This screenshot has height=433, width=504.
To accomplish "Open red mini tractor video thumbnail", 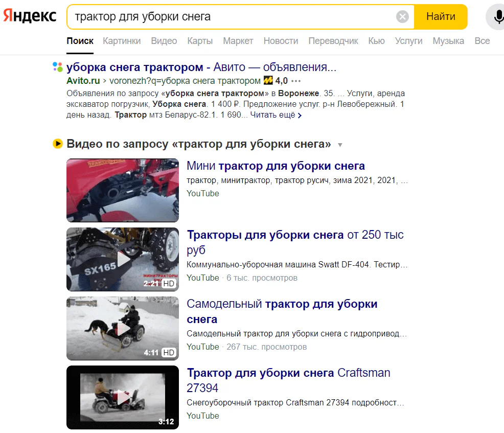I will [x=123, y=190].
